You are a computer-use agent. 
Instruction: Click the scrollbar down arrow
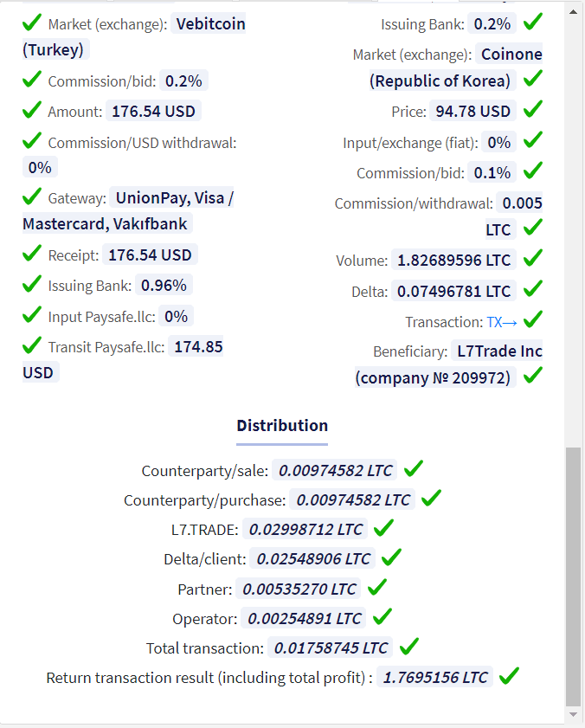click(x=574, y=714)
